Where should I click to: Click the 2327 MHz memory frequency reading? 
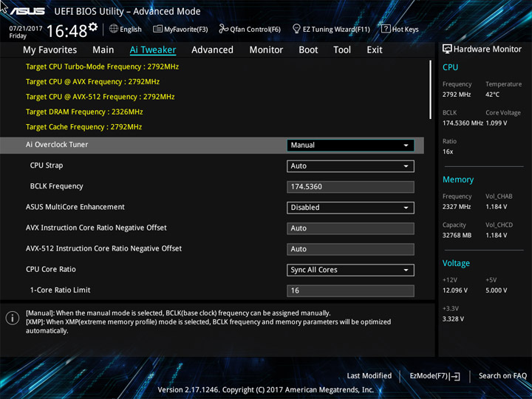pyautogui.click(x=457, y=207)
